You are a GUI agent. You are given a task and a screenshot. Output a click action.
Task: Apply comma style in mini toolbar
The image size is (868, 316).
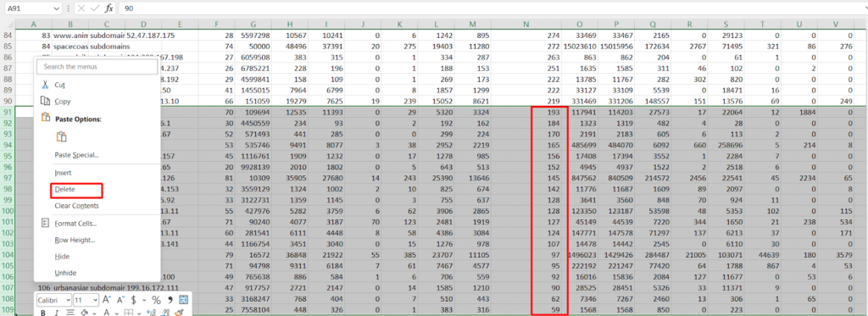[x=170, y=299]
